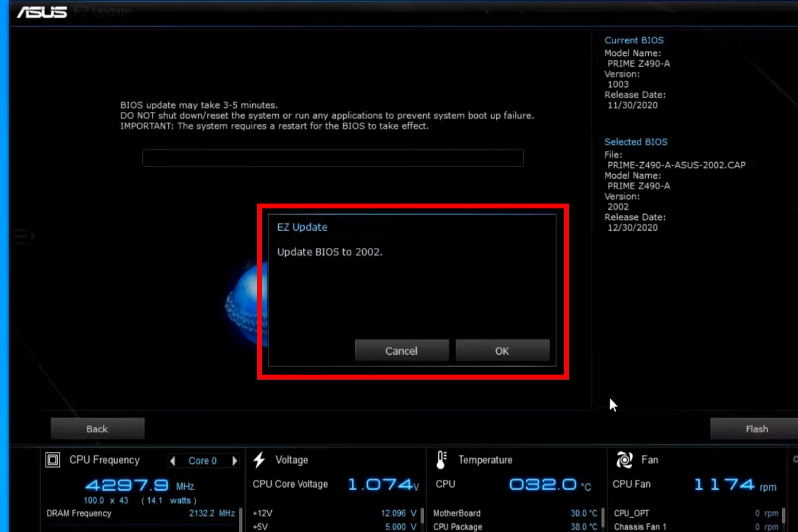Click the release date 12/30/2020
This screenshot has height=532, width=798.
[632, 228]
